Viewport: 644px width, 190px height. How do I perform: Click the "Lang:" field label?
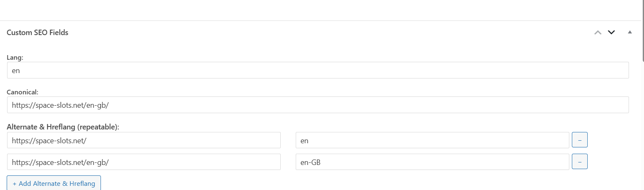[x=15, y=58]
